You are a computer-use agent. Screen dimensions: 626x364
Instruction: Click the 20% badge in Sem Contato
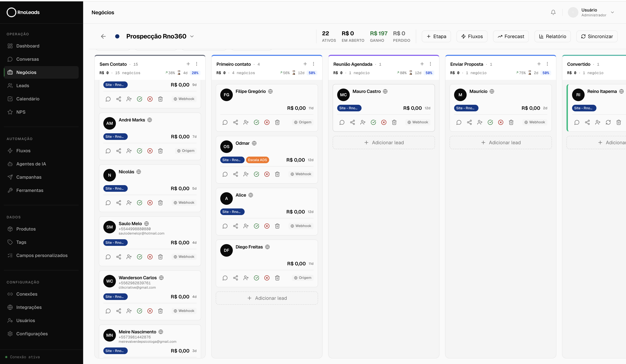[x=195, y=73]
